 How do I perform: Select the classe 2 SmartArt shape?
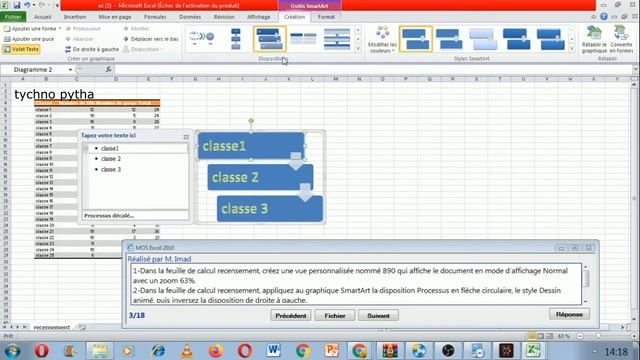[260, 177]
